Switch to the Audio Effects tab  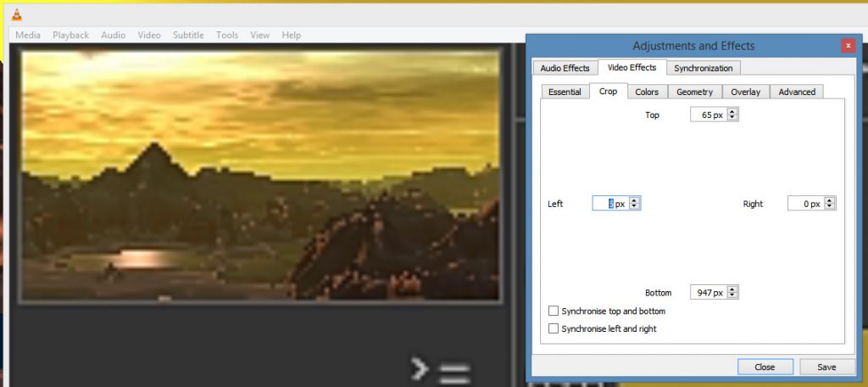pos(565,68)
